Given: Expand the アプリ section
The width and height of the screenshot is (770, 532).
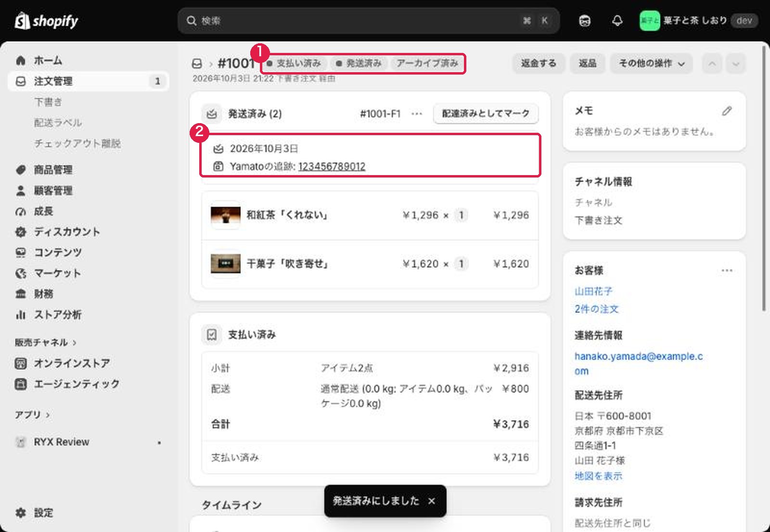Looking at the screenshot, I should (32, 415).
